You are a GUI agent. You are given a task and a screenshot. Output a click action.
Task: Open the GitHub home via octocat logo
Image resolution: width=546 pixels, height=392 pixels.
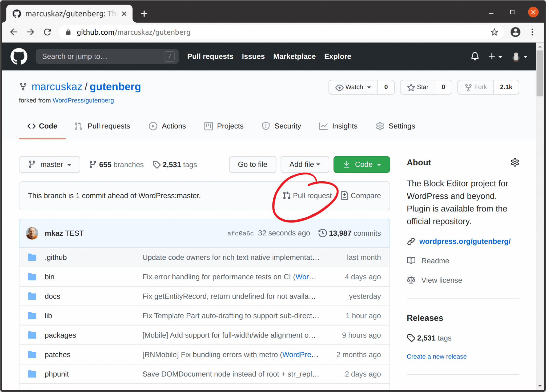point(19,56)
